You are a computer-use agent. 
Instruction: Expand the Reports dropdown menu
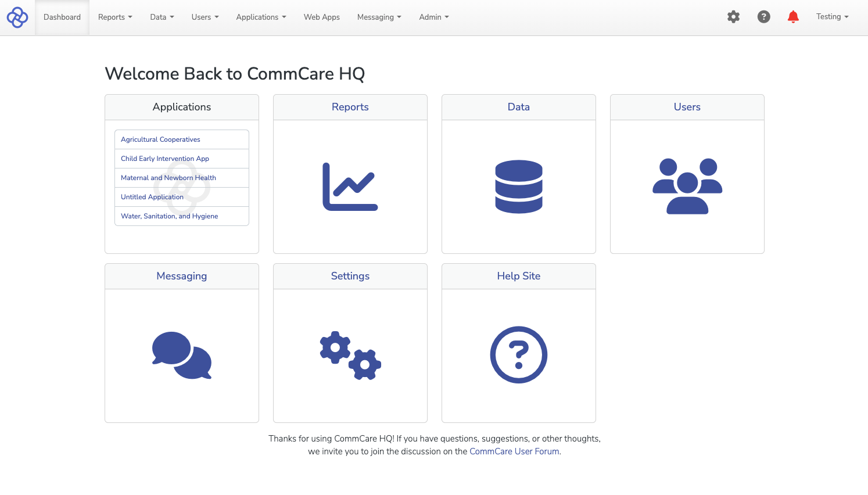pyautogui.click(x=115, y=17)
